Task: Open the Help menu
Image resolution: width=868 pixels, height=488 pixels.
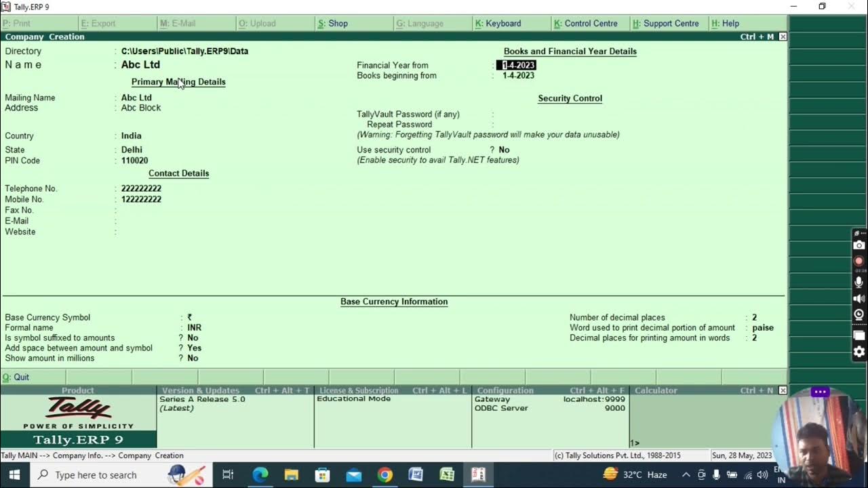Action: point(725,23)
